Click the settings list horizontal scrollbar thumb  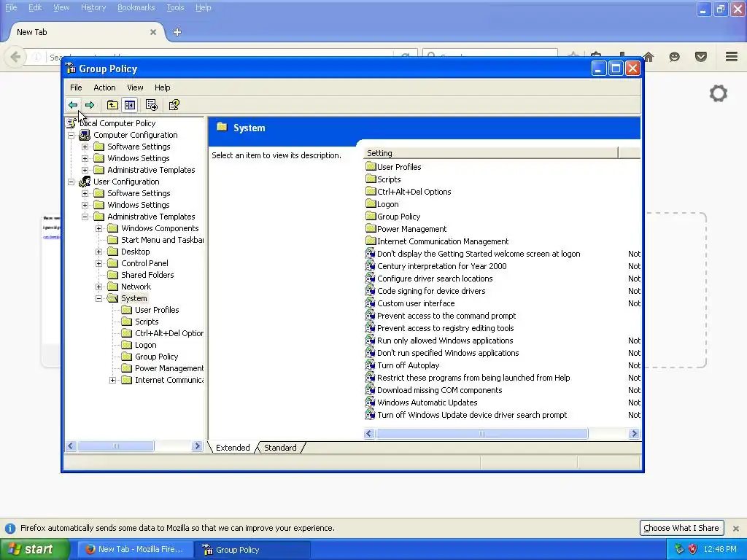coord(482,434)
